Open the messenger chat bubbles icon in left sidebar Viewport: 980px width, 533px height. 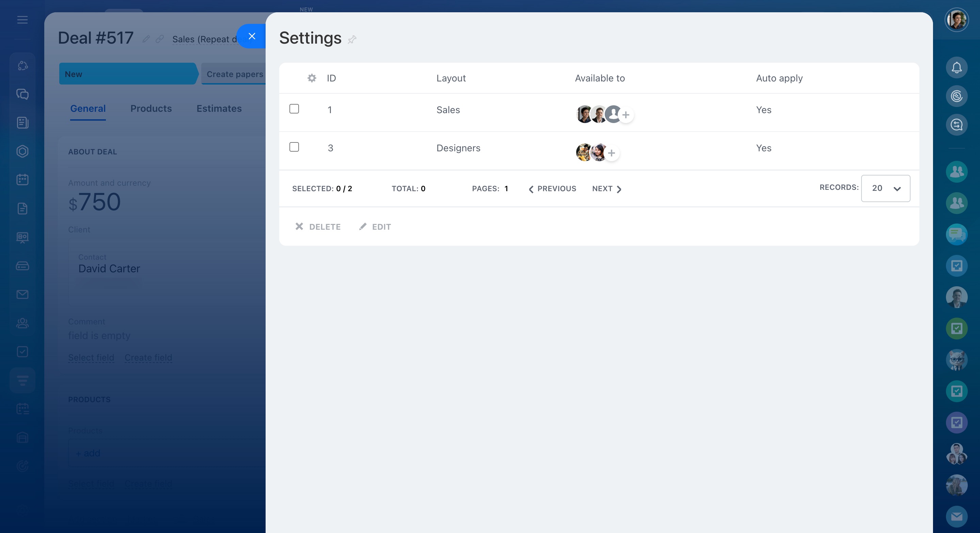22,94
